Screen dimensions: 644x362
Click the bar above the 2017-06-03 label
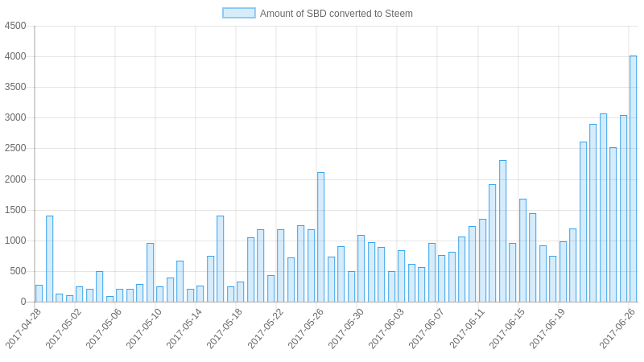401,276
